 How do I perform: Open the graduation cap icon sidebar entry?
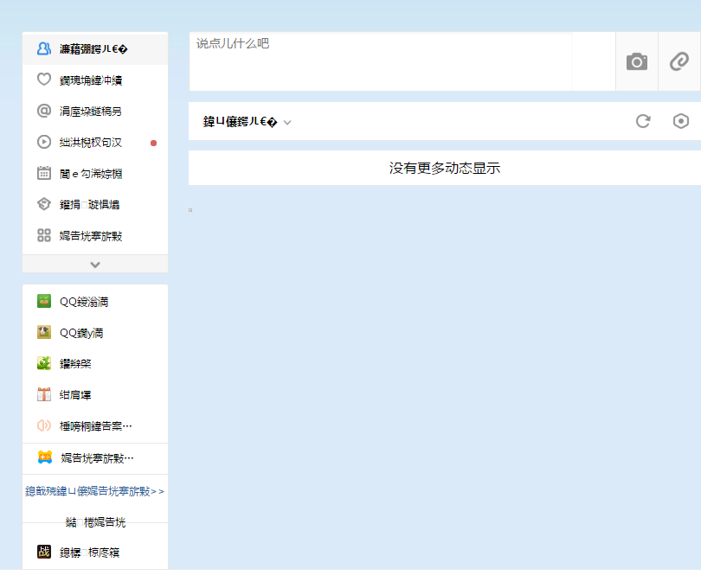pyautogui.click(x=95, y=205)
